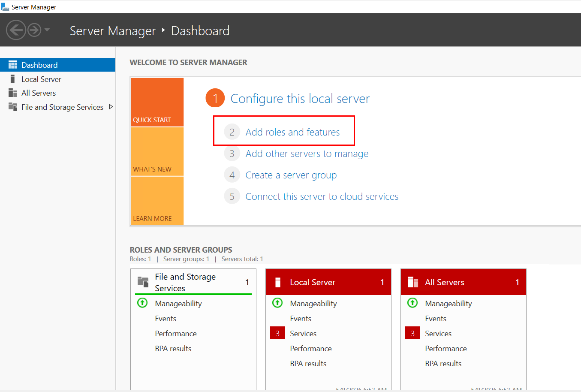This screenshot has width=581, height=392.
Task: Open Events in File and Storage Services tile
Action: [x=166, y=319]
